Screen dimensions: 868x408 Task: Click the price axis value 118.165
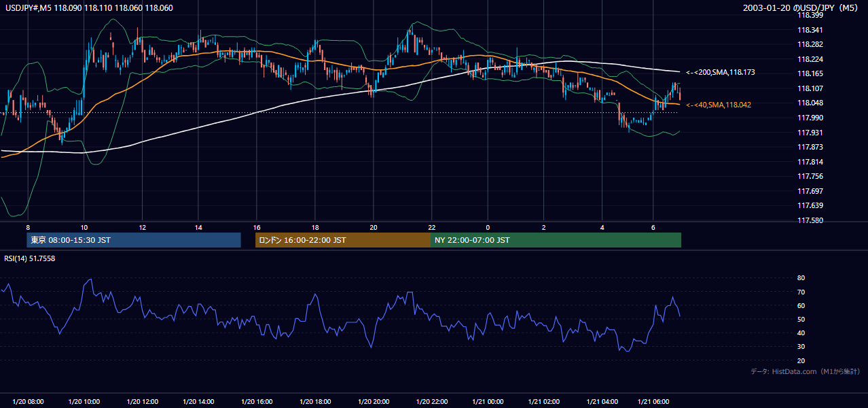[x=810, y=73]
